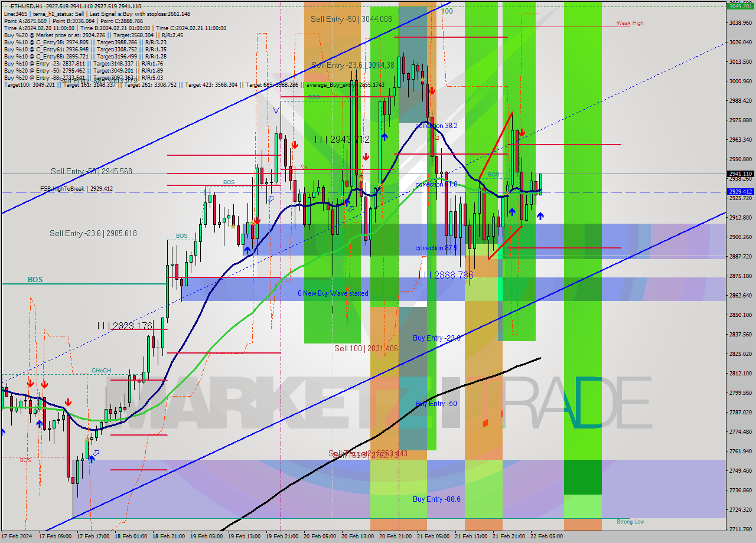Image resolution: width=756 pixels, height=543 pixels.
Task: Click the '| | | 2823.176' wave label
Action: click(x=125, y=326)
